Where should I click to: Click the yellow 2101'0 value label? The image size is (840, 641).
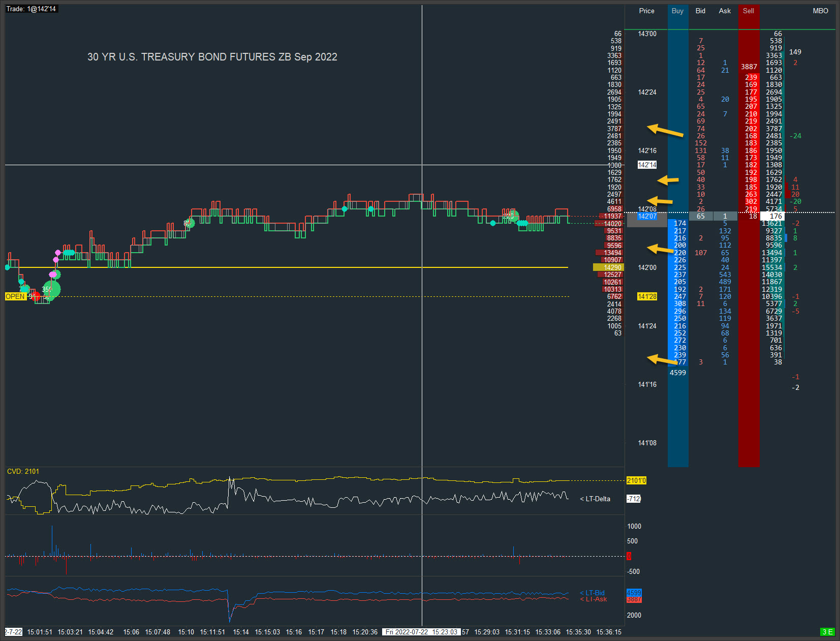coord(636,480)
